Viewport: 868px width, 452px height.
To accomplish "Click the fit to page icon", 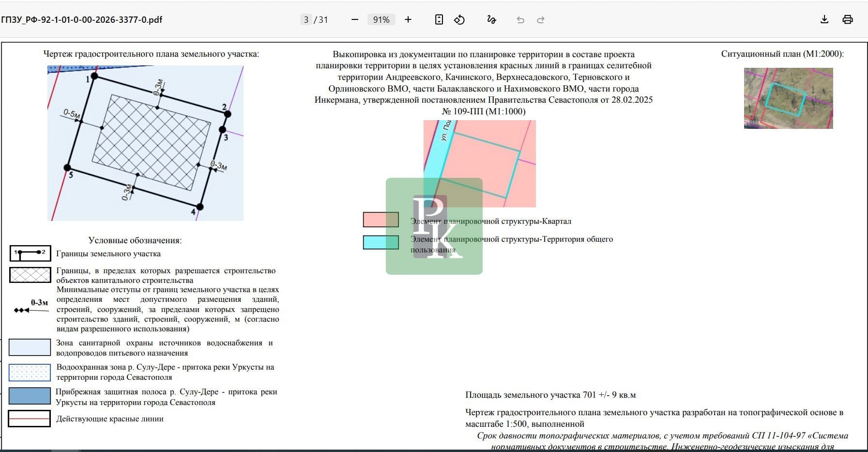I will point(439,20).
